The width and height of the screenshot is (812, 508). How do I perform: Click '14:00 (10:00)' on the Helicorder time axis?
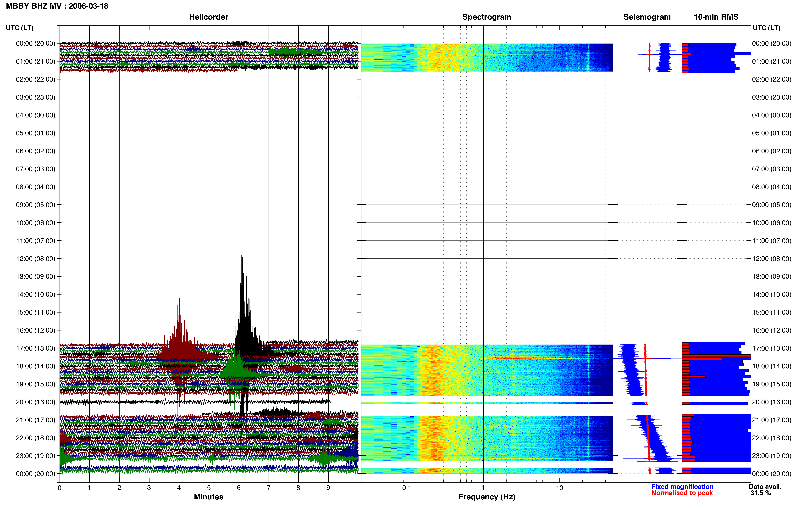point(36,295)
